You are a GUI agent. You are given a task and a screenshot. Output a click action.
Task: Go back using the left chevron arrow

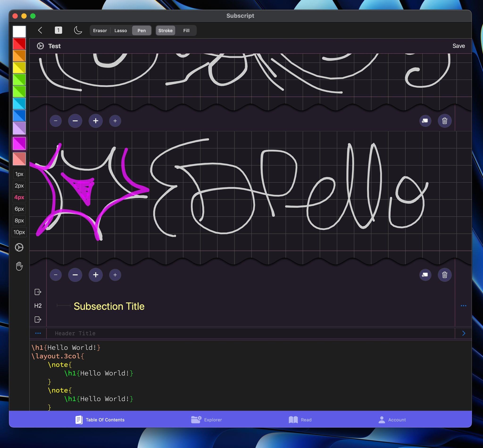(x=40, y=30)
